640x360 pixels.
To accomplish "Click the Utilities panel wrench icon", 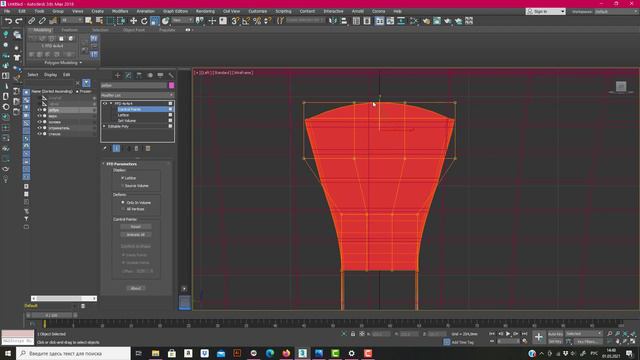I will 171,75.
